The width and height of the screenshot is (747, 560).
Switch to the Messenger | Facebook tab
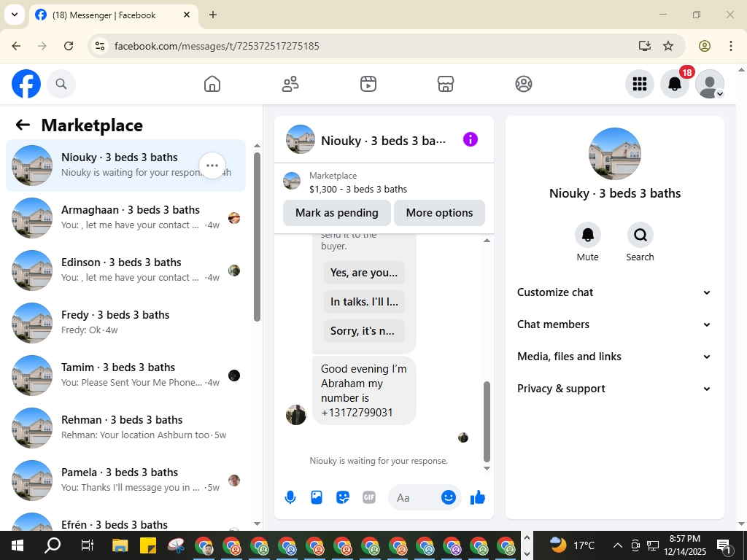pyautogui.click(x=113, y=15)
